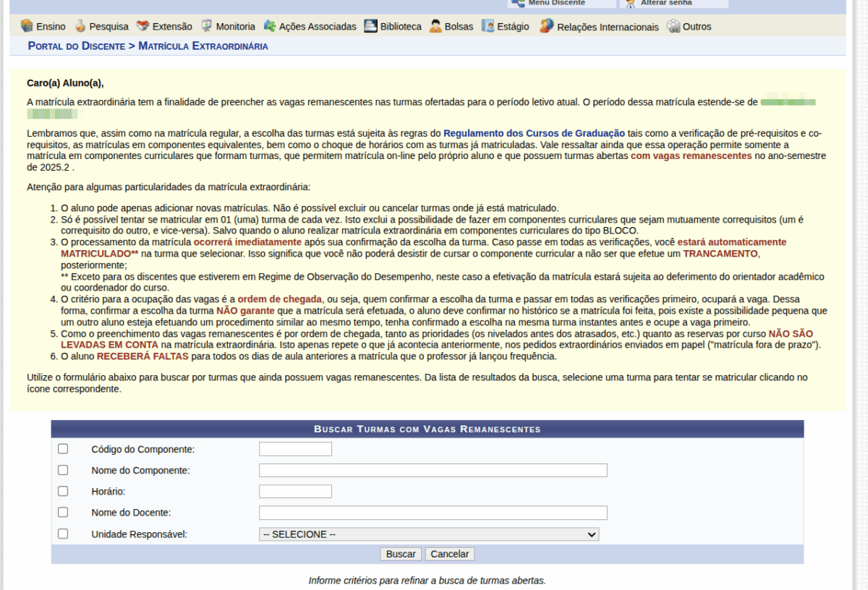Image resolution: width=868 pixels, height=590 pixels.
Task: Click the Estágio menu icon
Action: [488, 26]
